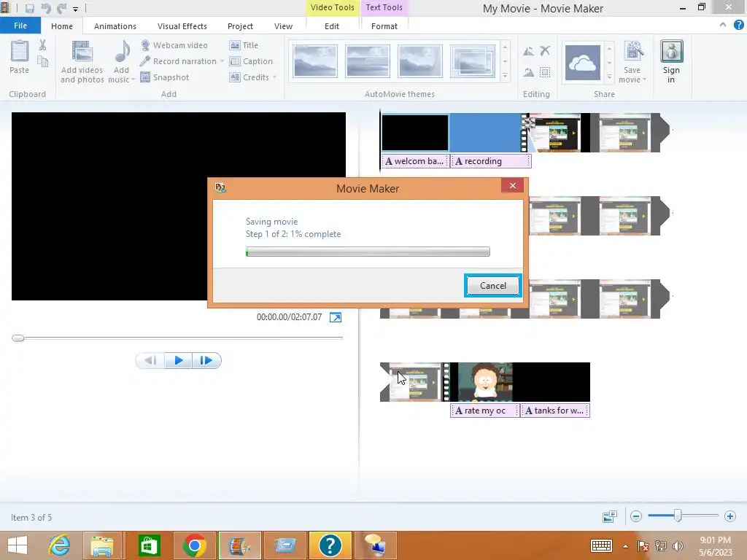The image size is (747, 560).
Task: Open the Visual Effects tab
Action: (x=182, y=26)
